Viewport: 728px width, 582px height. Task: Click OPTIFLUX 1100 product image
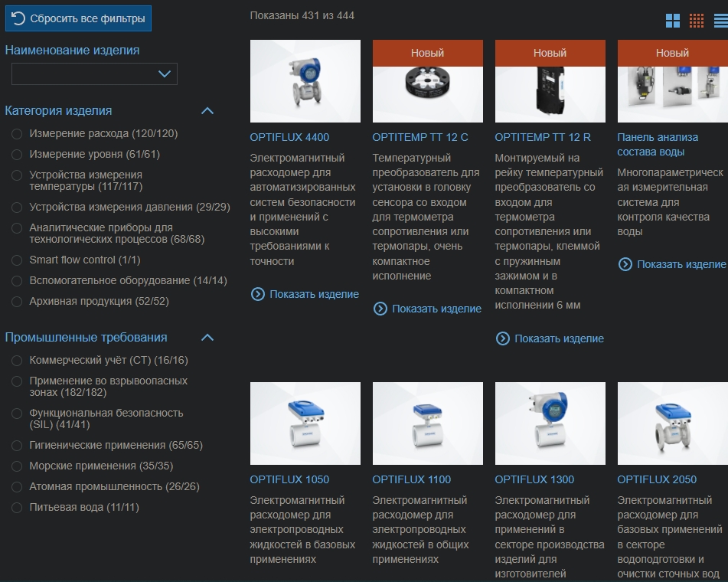[428, 423]
